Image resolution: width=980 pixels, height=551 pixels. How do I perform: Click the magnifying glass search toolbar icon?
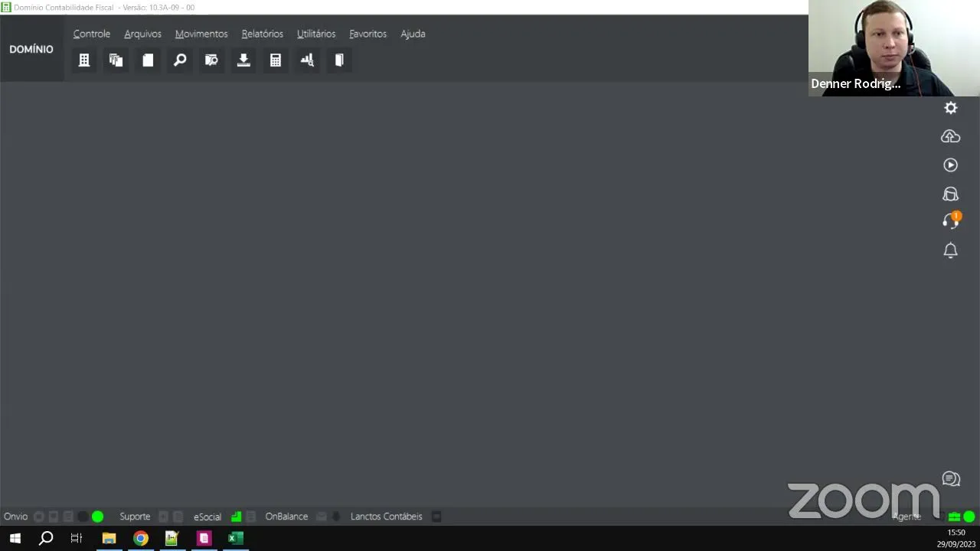tap(180, 60)
